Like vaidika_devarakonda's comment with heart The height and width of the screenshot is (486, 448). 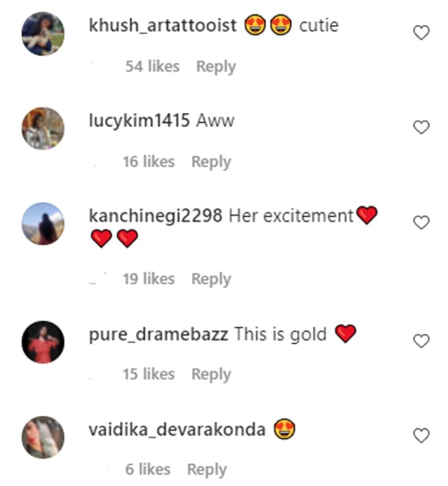tap(421, 435)
